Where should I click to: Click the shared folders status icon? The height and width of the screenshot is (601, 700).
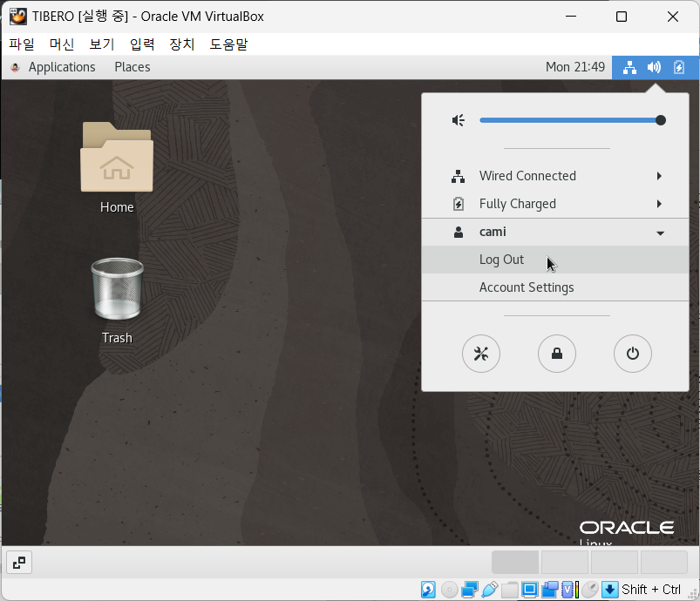click(509, 590)
